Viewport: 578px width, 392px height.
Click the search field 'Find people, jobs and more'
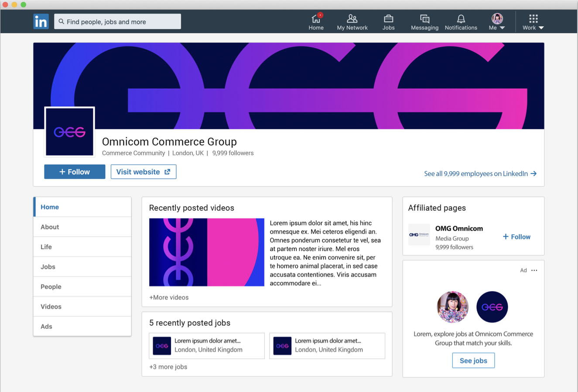[x=117, y=21]
